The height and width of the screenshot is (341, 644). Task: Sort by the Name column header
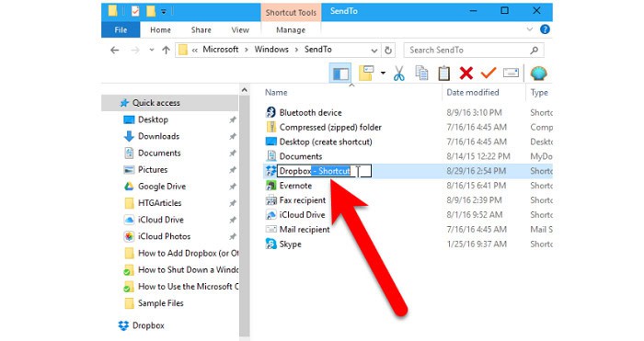(276, 92)
